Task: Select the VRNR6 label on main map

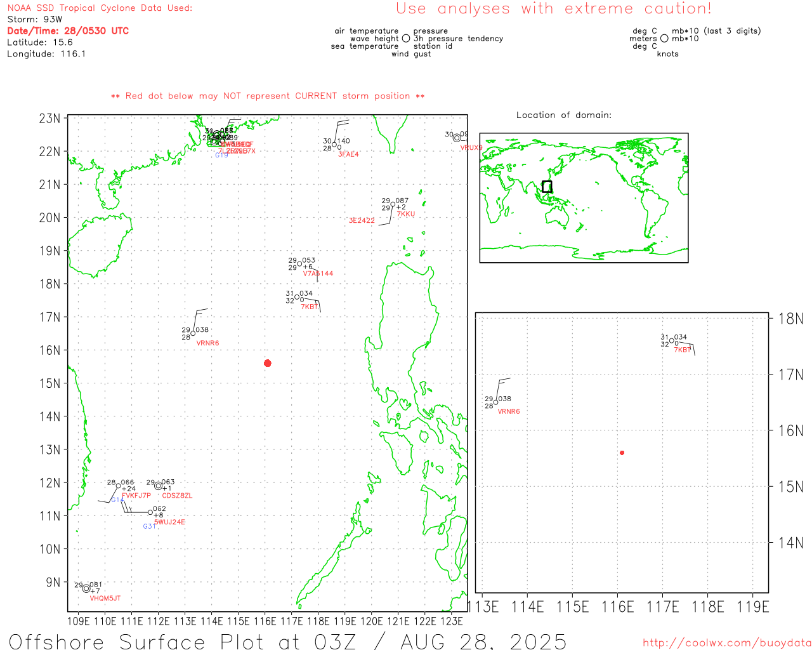Action: click(207, 343)
